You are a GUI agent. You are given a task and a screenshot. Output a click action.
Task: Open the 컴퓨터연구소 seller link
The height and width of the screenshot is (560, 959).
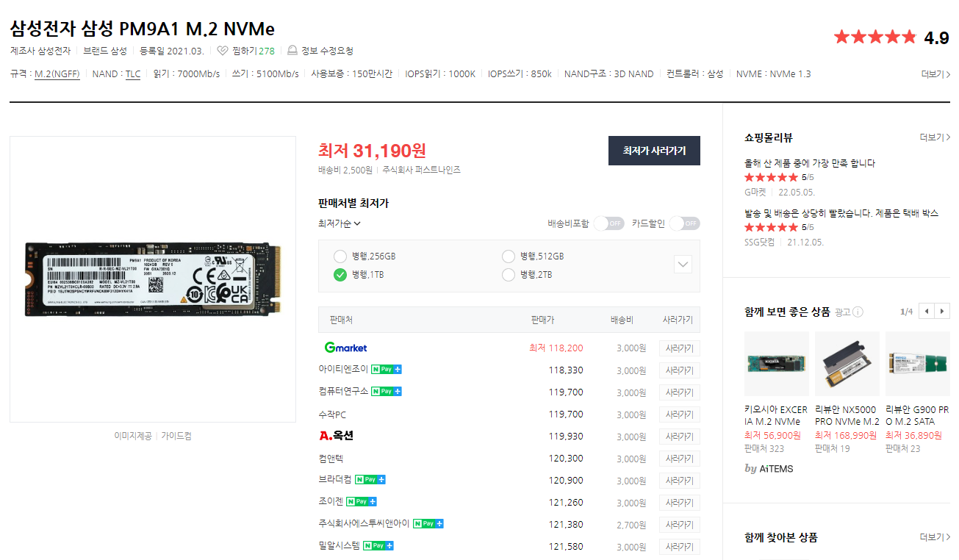343,392
